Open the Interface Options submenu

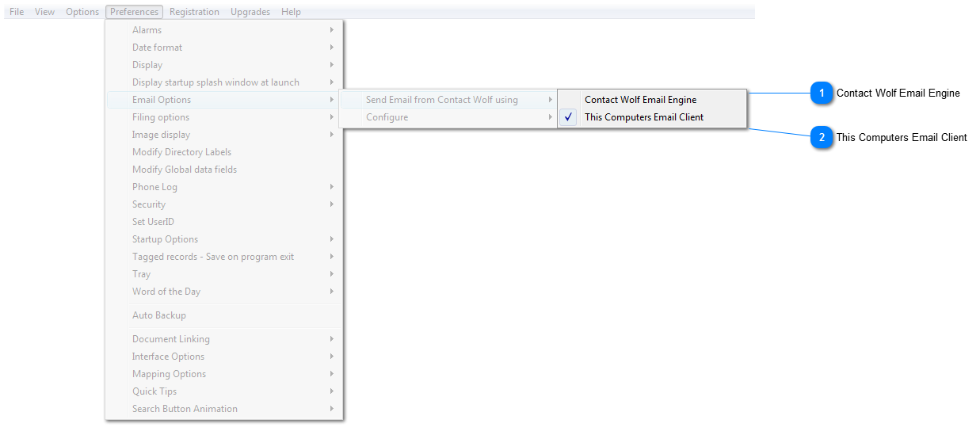[223, 357]
